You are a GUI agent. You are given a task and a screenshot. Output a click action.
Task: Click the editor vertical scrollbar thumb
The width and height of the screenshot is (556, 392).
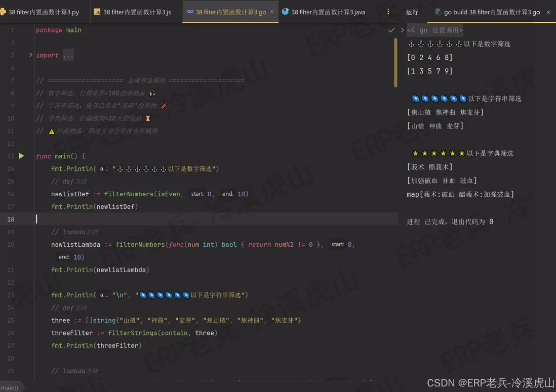point(395,62)
